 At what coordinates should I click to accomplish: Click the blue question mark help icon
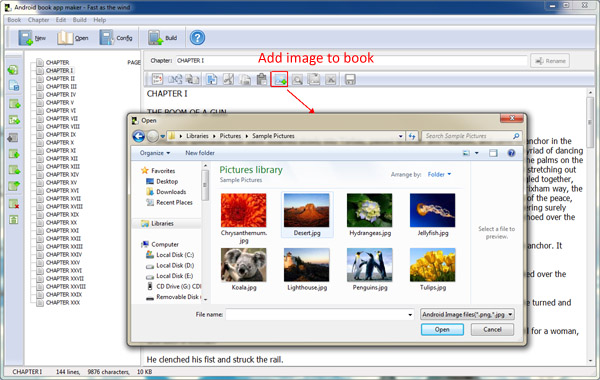coord(197,38)
